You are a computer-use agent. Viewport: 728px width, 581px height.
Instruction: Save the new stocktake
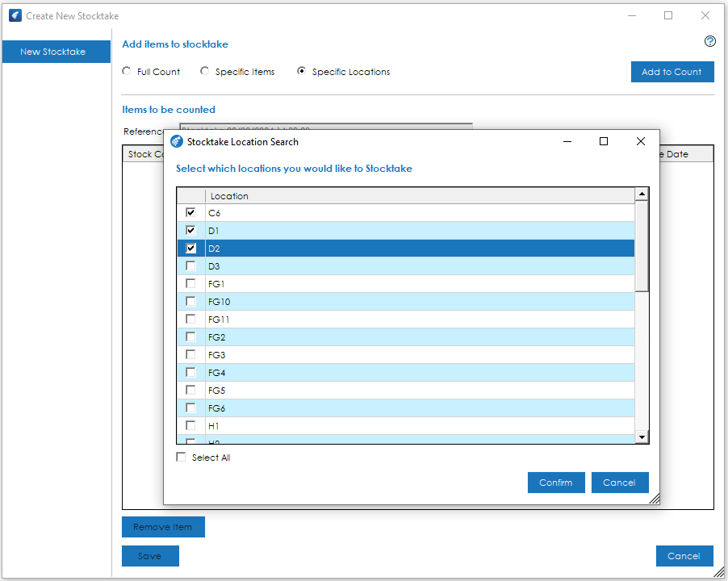[x=150, y=555]
